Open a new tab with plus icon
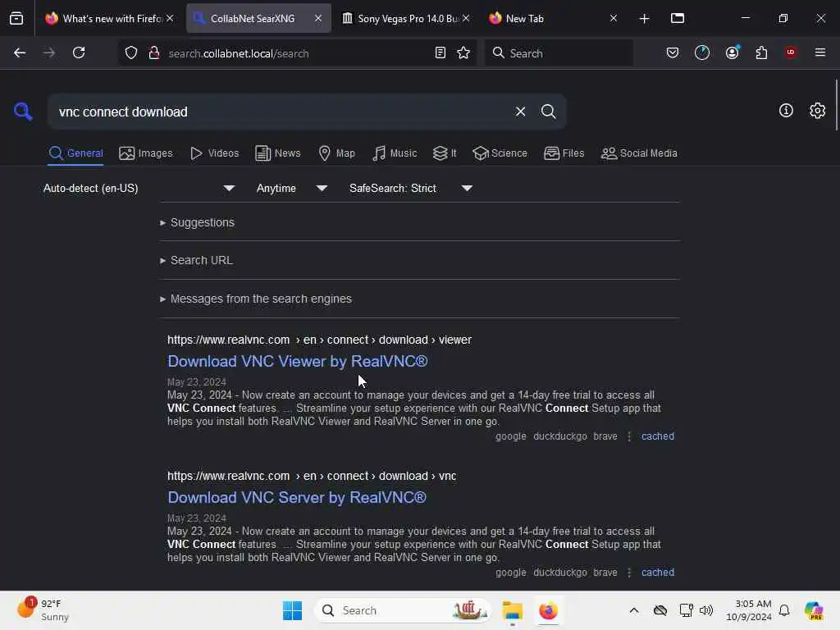This screenshot has height=630, width=840. tap(645, 19)
